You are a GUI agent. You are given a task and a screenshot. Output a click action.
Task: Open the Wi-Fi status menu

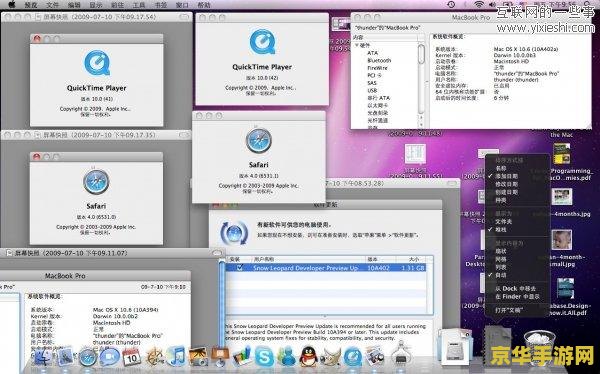tap(479, 5)
